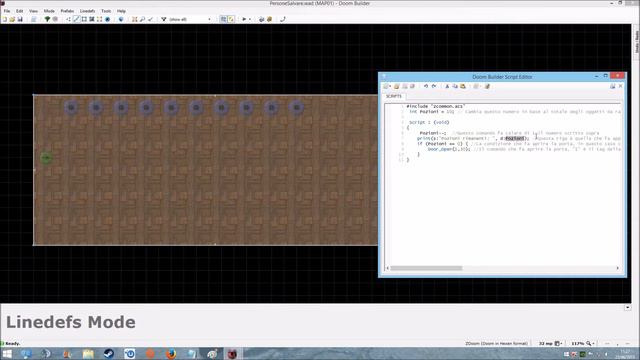Toggle Merge Geometry button
640x360 pixels.
(231, 19)
